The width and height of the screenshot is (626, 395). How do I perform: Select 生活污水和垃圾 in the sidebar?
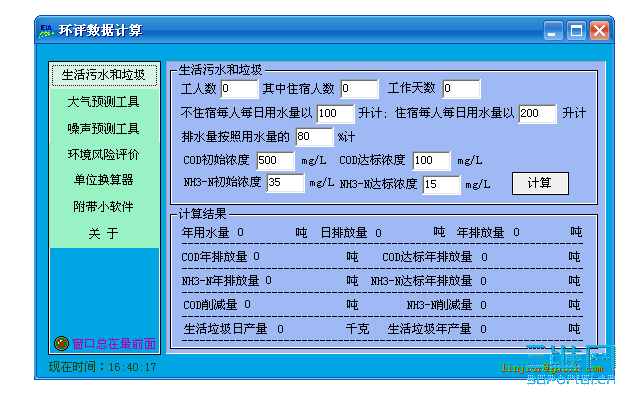click(x=104, y=75)
